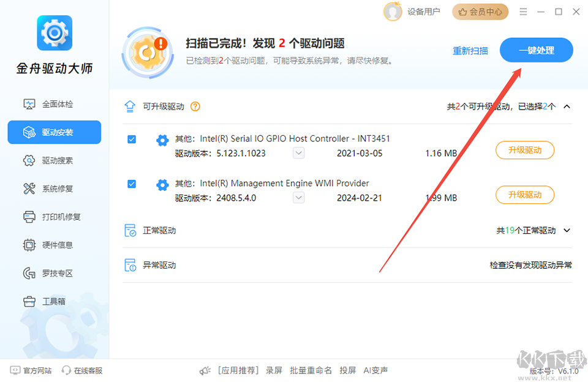Click the 异常驱动 section header text
This screenshot has width=588, height=382.
tap(159, 265)
